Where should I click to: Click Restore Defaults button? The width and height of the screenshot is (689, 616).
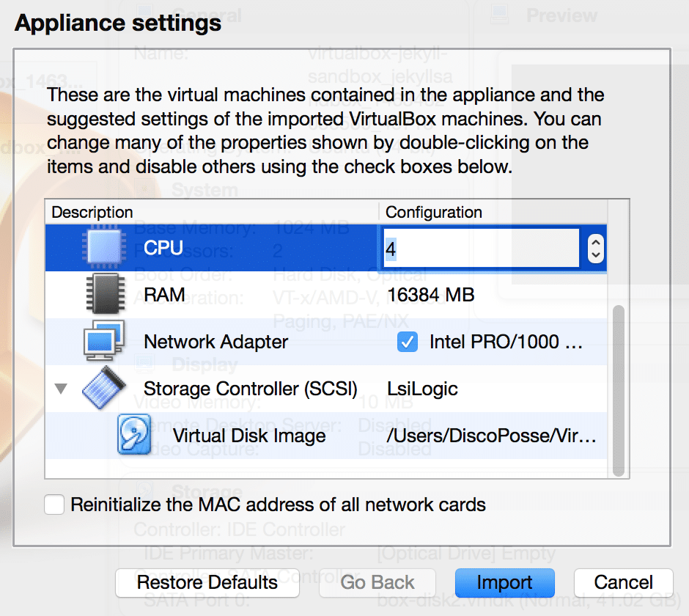(207, 582)
